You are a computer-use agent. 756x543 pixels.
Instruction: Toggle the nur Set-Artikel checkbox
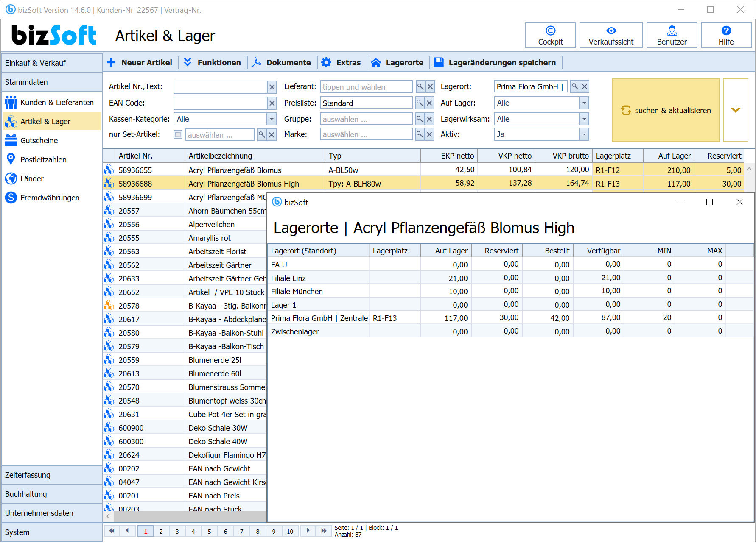click(x=178, y=135)
